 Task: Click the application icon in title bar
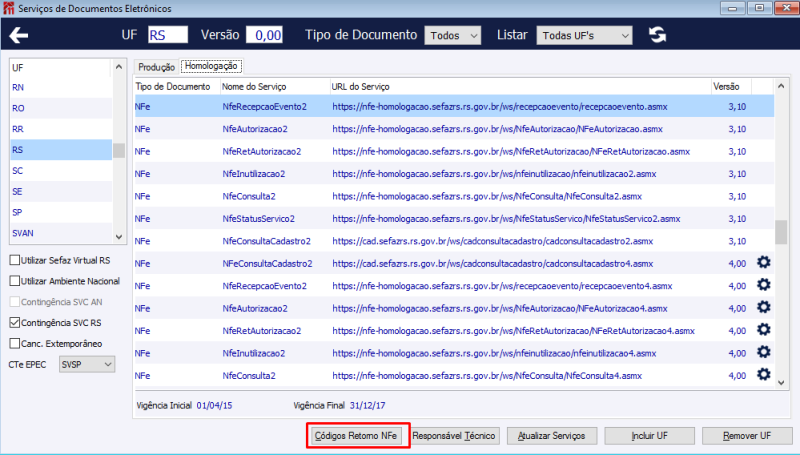tap(9, 8)
